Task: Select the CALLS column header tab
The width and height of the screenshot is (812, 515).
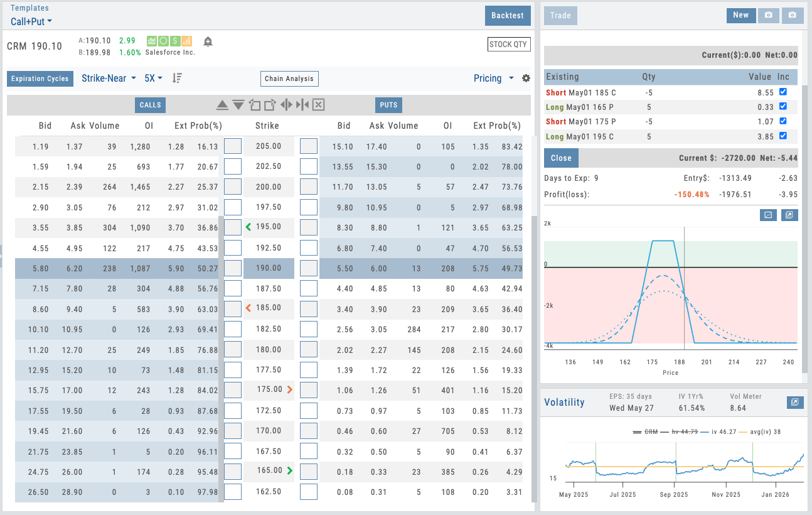Action: click(151, 105)
